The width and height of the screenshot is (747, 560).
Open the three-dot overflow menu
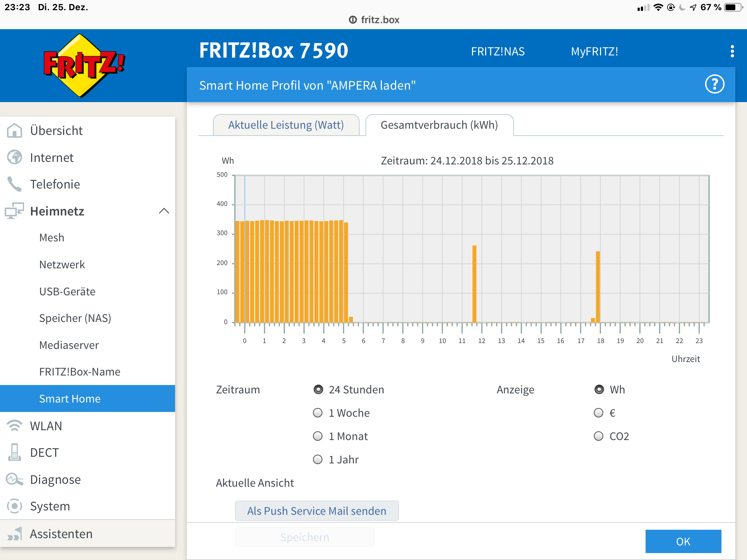732,51
